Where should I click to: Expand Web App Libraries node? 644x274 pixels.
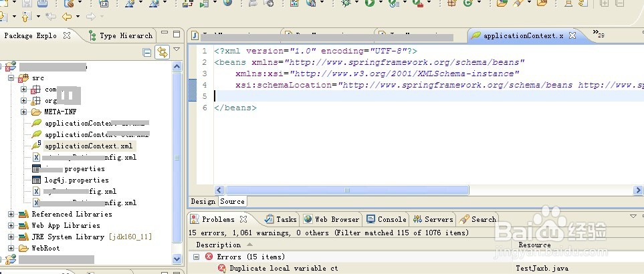[11, 226]
